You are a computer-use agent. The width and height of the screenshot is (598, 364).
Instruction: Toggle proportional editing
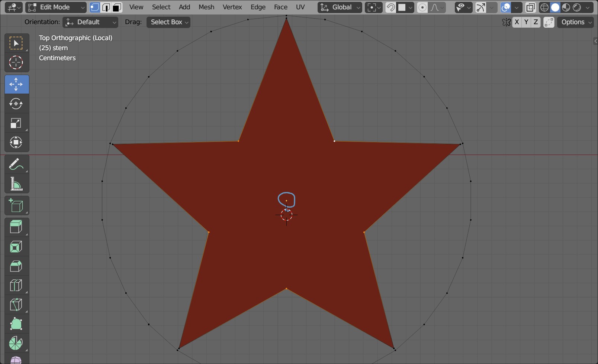coord(422,7)
